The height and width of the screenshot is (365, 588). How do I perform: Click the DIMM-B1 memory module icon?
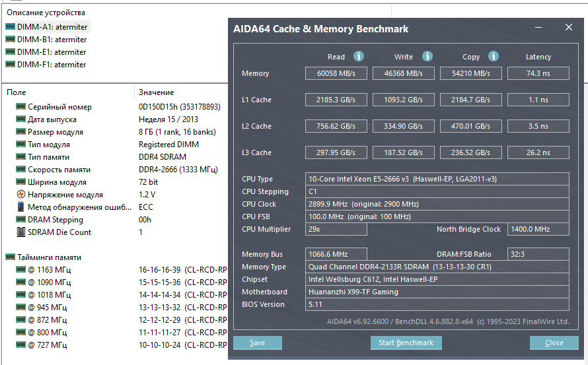(11, 39)
